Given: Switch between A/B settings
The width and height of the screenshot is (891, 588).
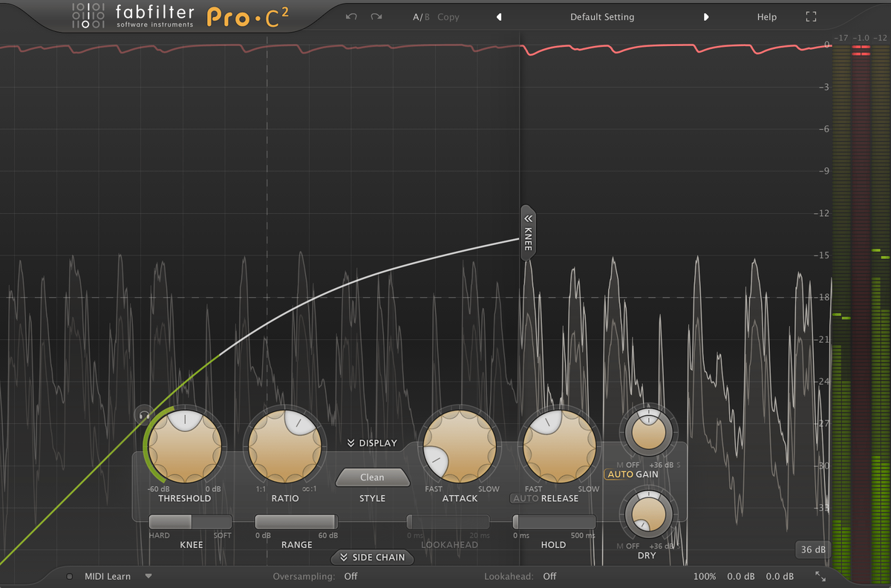Looking at the screenshot, I should click(420, 16).
